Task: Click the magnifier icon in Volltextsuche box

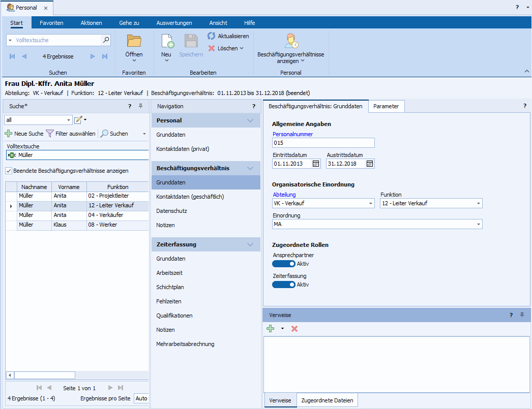Action: [106, 40]
